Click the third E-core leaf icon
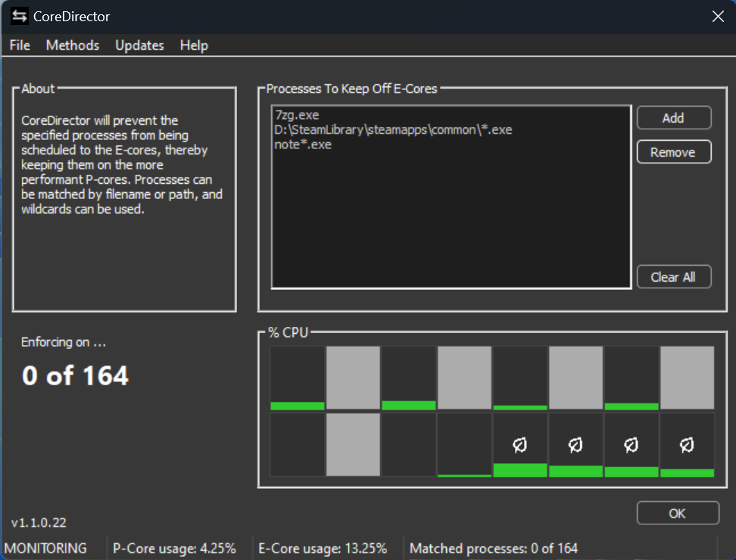 click(x=631, y=446)
